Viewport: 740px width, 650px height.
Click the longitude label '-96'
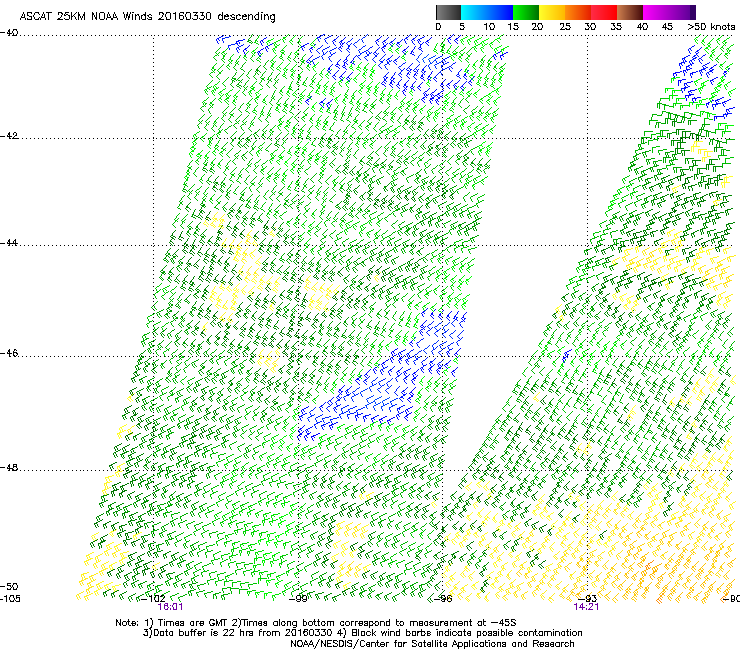[443, 599]
